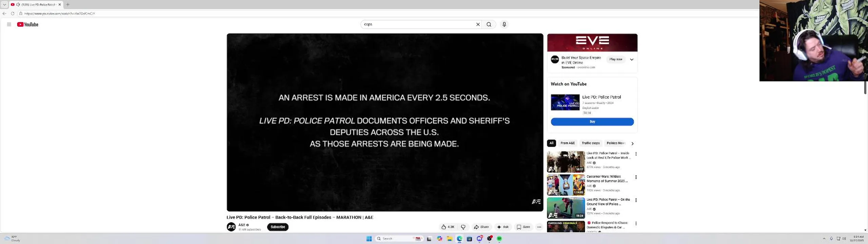Viewport: 868px width, 244px height.
Task: Go back in the browser
Action: tap(4, 14)
